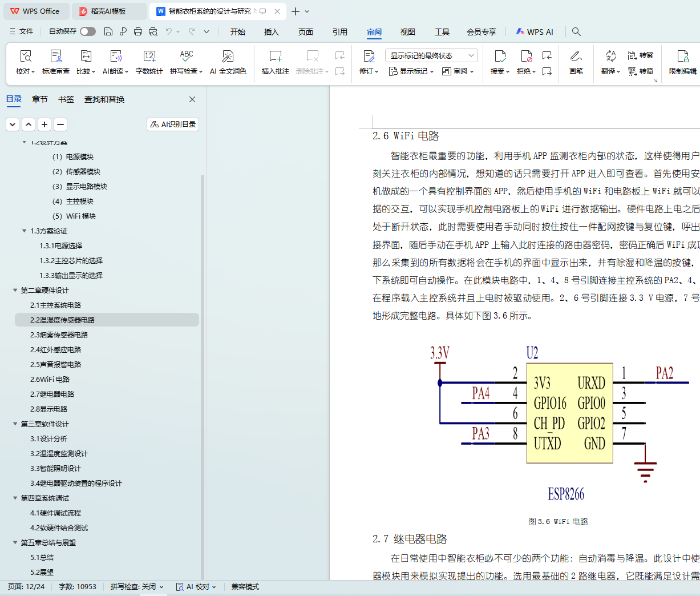Click the 限制编辑 restrict editing icon
Image resolution: width=700 pixels, height=596 pixels.
[x=682, y=57]
